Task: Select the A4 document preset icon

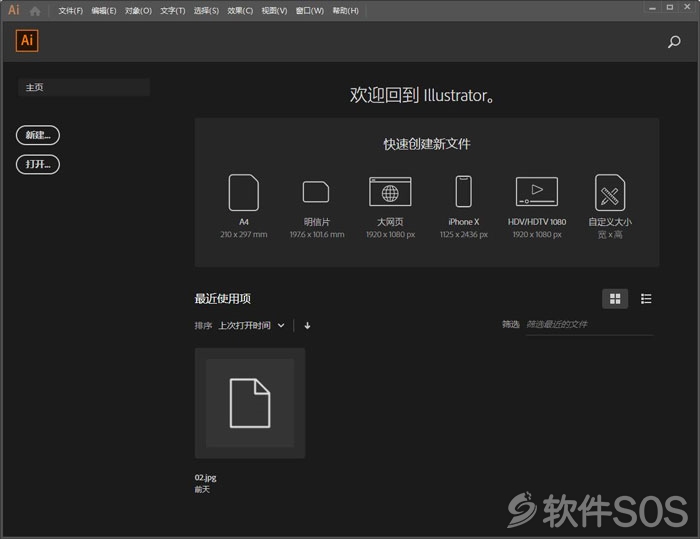Action: [x=243, y=192]
